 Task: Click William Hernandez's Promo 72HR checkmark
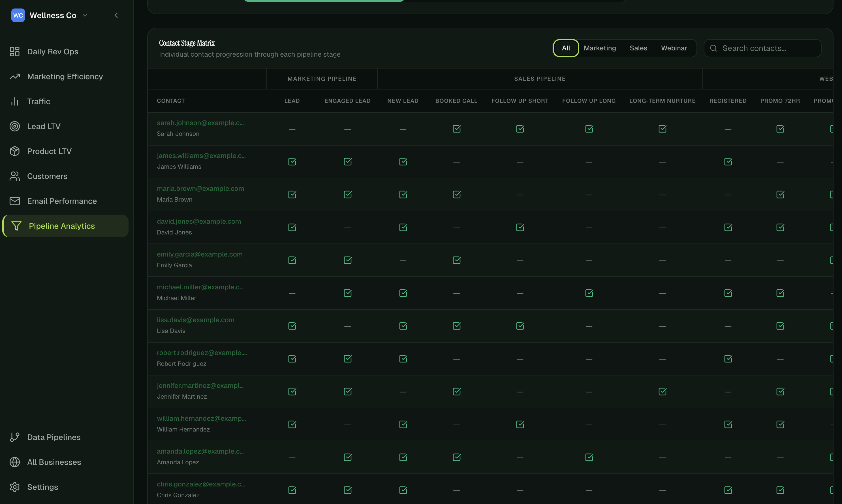click(780, 424)
